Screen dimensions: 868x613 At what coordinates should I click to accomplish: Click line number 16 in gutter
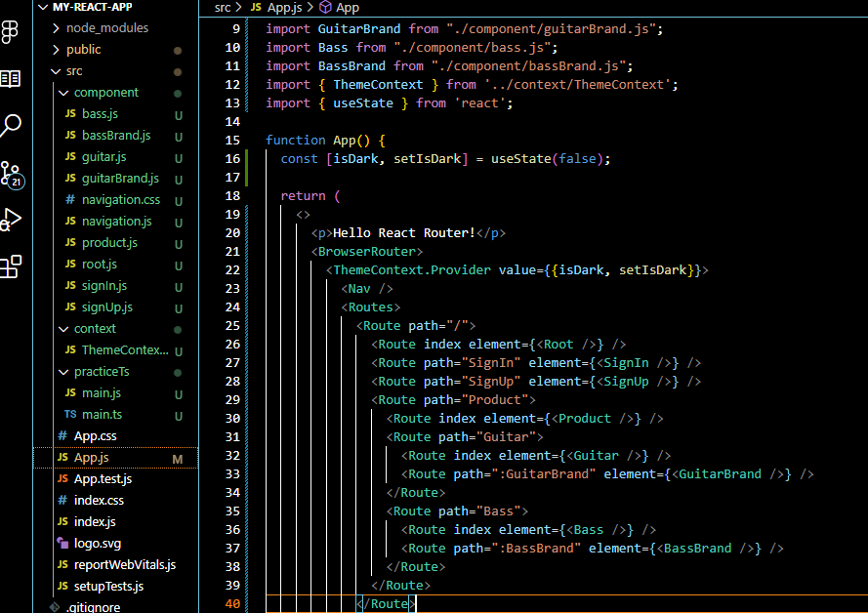[232, 159]
